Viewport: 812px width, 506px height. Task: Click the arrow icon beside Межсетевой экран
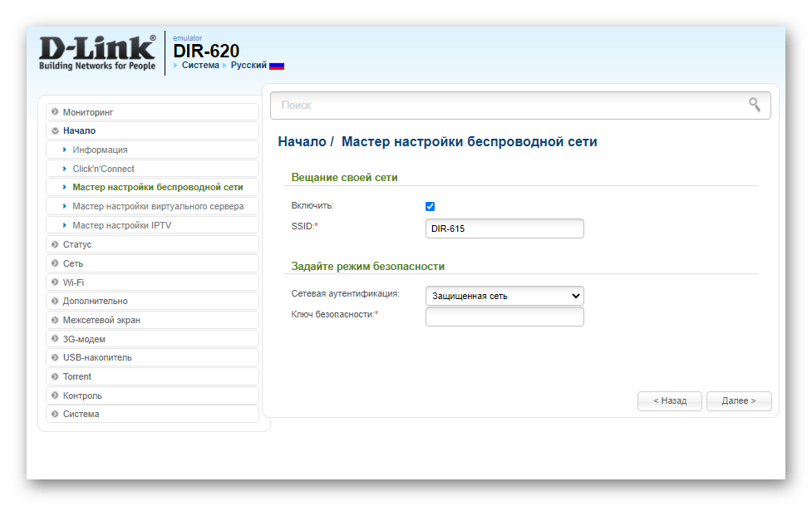(55, 321)
